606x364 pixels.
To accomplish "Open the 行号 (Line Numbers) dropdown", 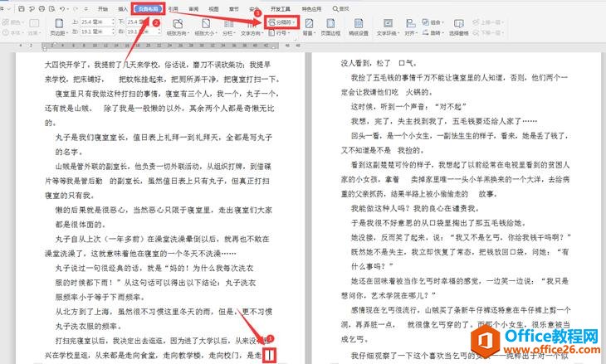I will 280,33.
